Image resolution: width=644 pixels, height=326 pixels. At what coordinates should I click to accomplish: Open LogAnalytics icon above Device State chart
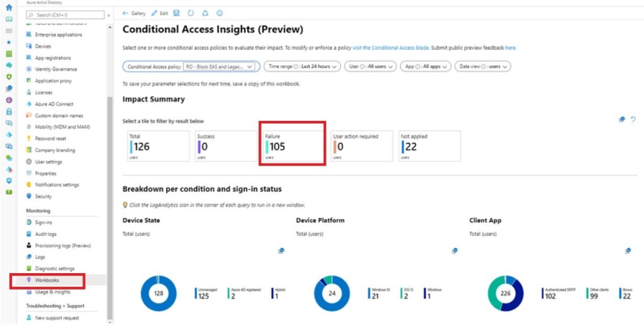(x=281, y=250)
